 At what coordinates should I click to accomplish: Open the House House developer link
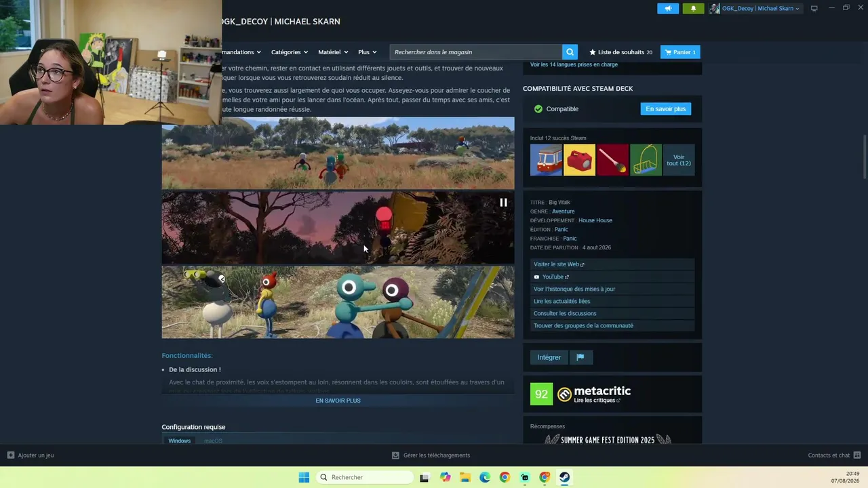595,220
